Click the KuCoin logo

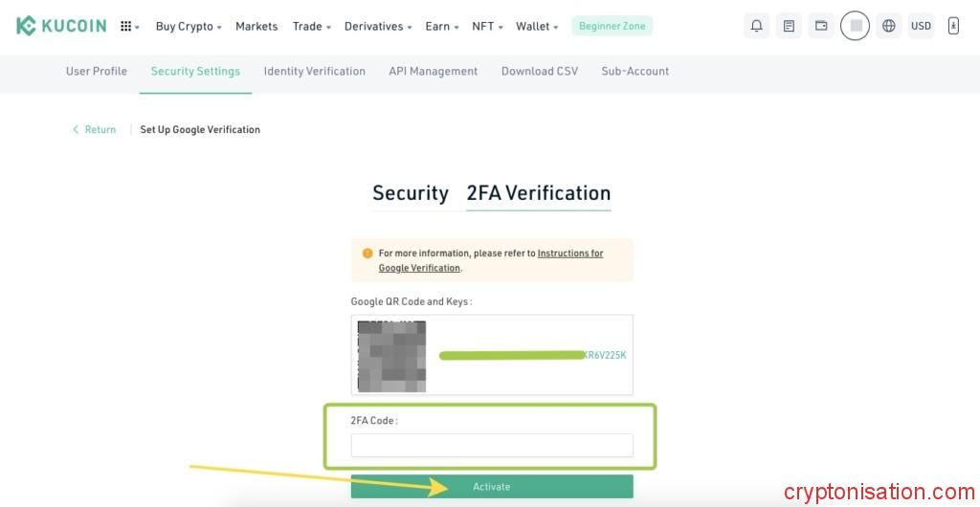(x=61, y=26)
